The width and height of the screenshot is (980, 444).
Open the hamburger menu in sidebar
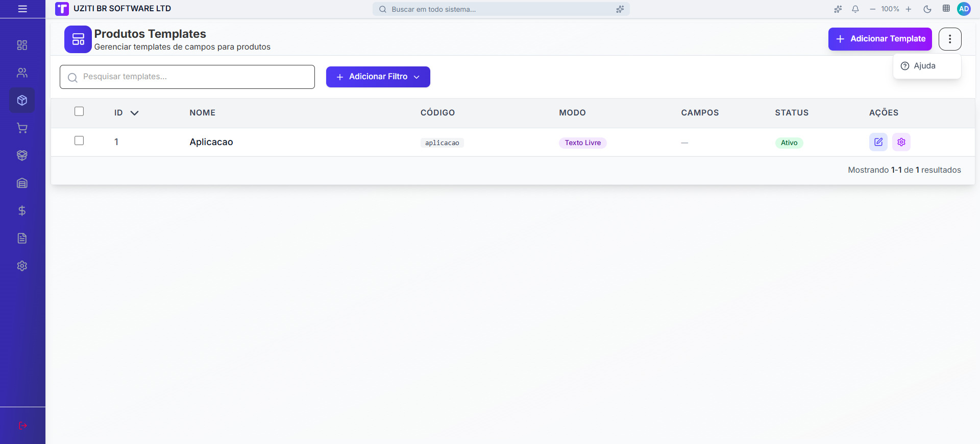[x=22, y=9]
